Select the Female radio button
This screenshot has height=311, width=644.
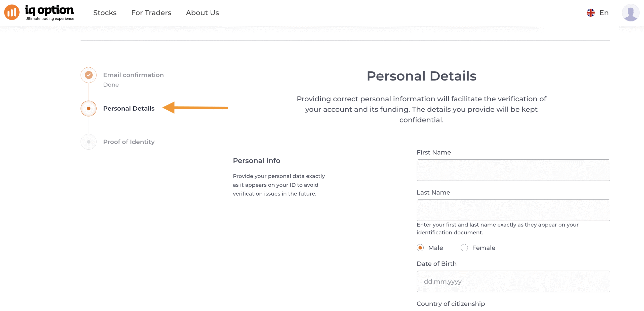click(464, 248)
